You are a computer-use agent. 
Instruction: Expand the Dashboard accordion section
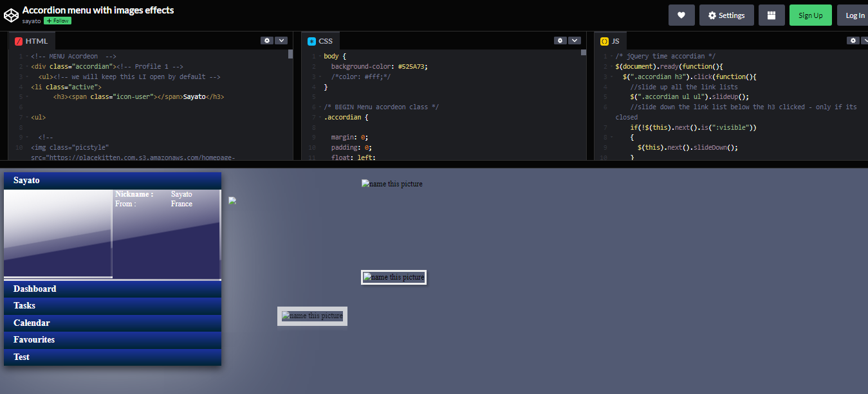click(35, 289)
